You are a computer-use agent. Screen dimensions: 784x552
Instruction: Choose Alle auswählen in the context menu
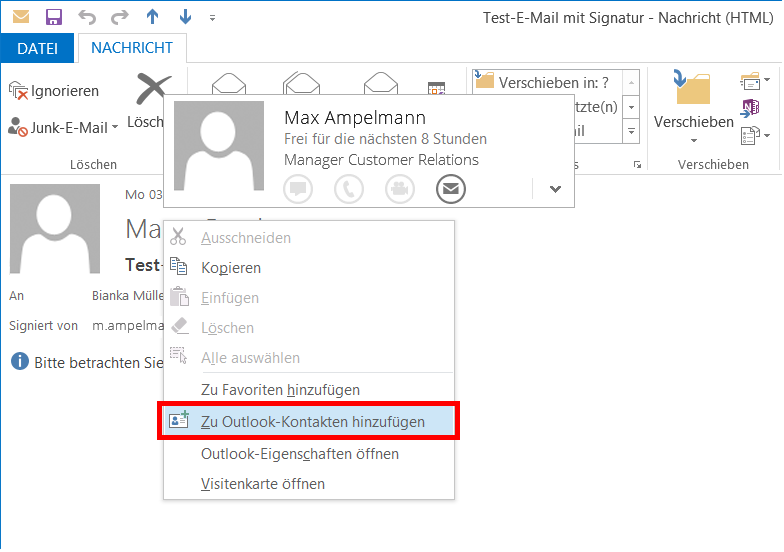click(x=309, y=358)
